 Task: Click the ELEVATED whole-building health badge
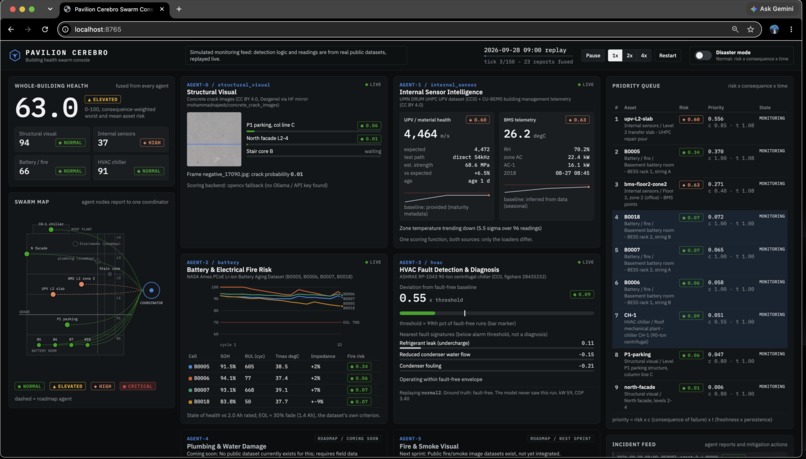pos(103,99)
